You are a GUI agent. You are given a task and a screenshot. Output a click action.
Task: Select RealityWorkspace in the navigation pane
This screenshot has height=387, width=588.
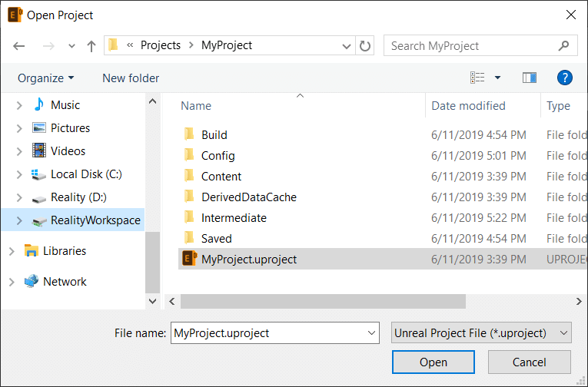95,220
